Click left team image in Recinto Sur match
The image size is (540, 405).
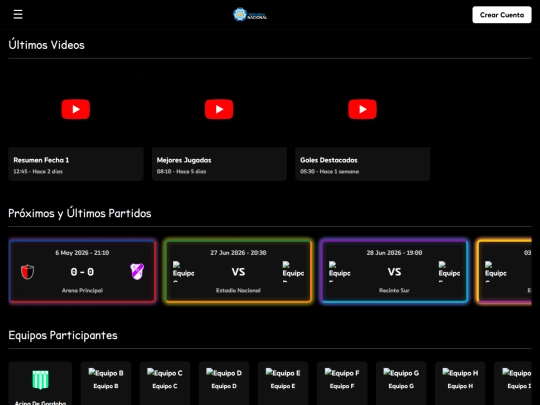point(339,271)
